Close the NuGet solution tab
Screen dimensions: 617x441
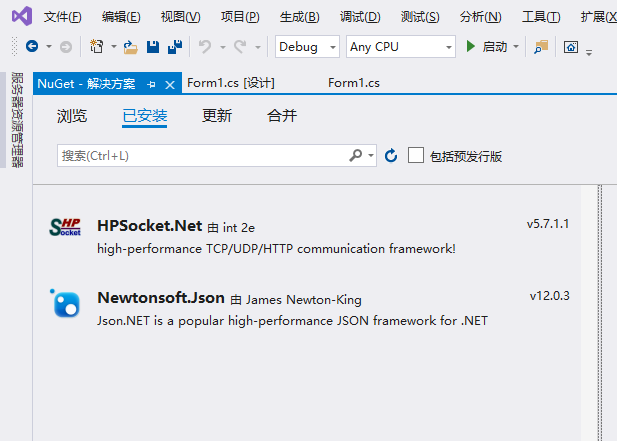tap(170, 85)
